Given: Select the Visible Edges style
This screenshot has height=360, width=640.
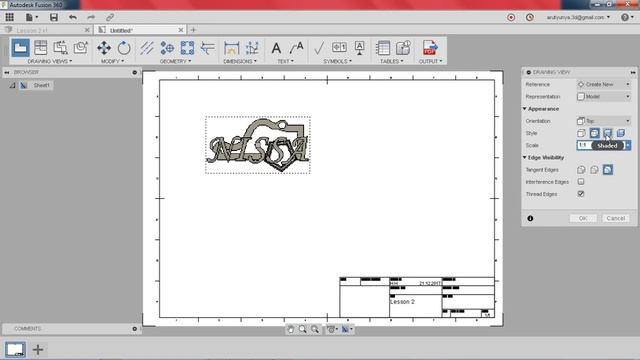Looking at the screenshot, I should coord(581,133).
